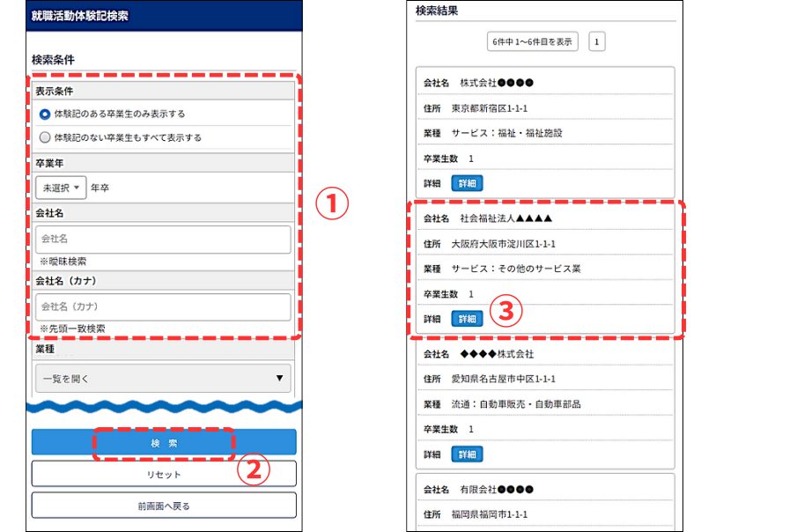Open 詳細 for 株式会社●●●●
797x532 pixels.
[x=467, y=183]
